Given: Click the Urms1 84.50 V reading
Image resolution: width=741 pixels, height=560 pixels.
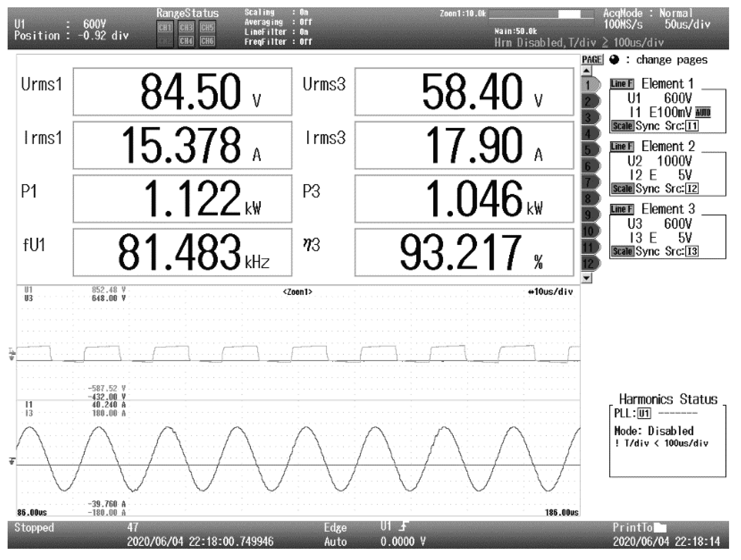Looking at the screenshot, I should pos(183,92).
